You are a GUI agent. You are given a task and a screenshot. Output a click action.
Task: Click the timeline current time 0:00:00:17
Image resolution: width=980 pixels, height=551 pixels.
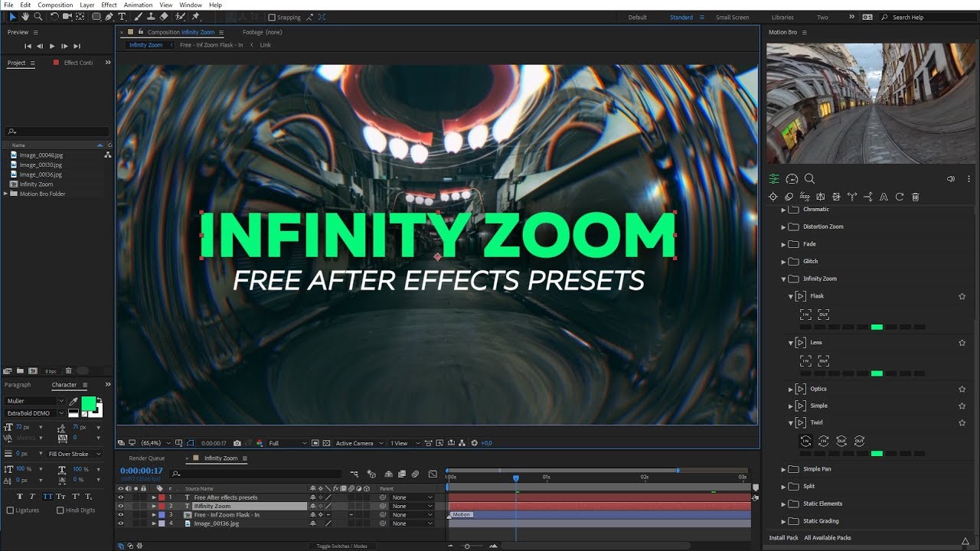coord(142,471)
